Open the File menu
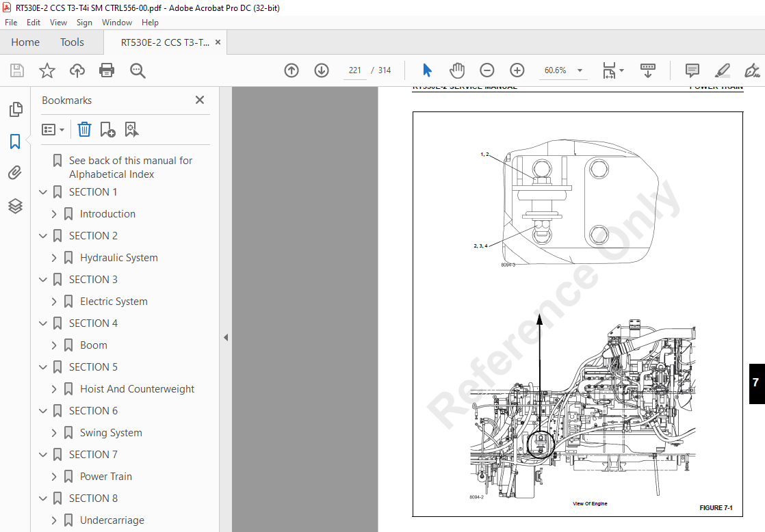This screenshot has width=765, height=532. [x=11, y=23]
